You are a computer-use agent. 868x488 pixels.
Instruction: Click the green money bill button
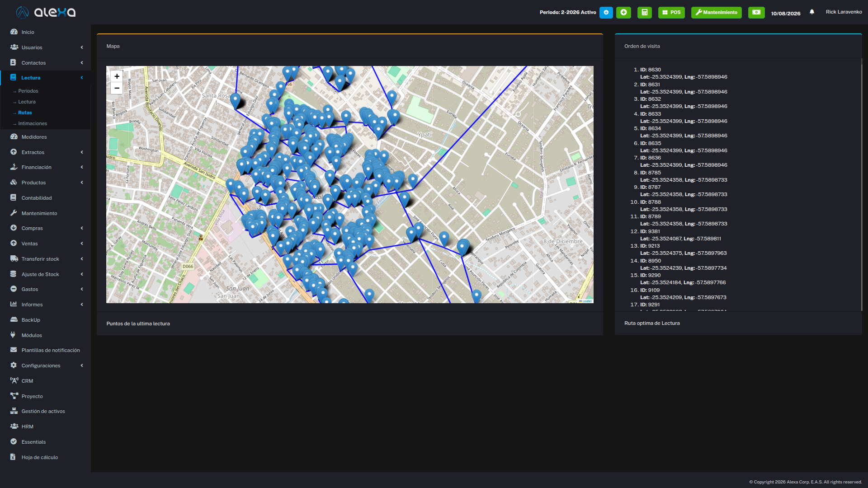756,13
